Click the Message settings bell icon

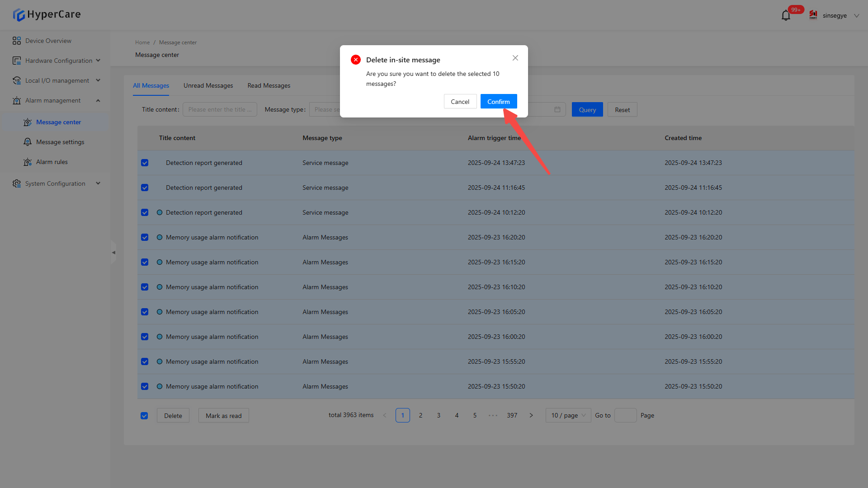[28, 142]
